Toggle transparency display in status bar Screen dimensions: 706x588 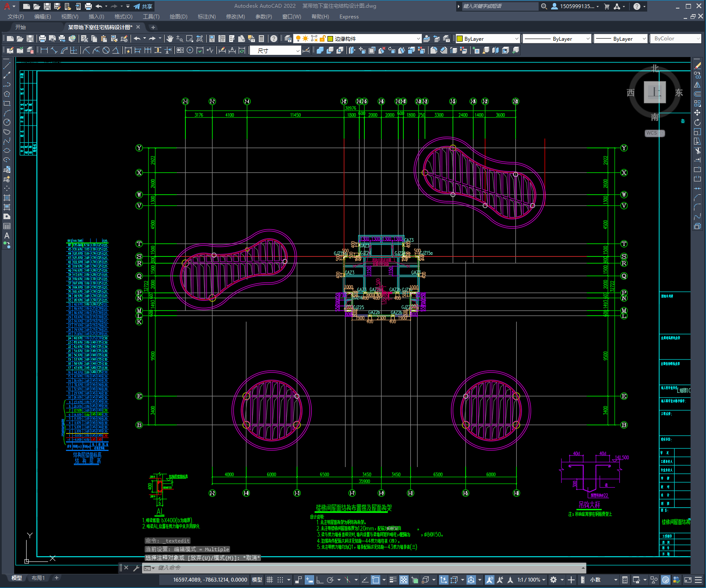404,580
